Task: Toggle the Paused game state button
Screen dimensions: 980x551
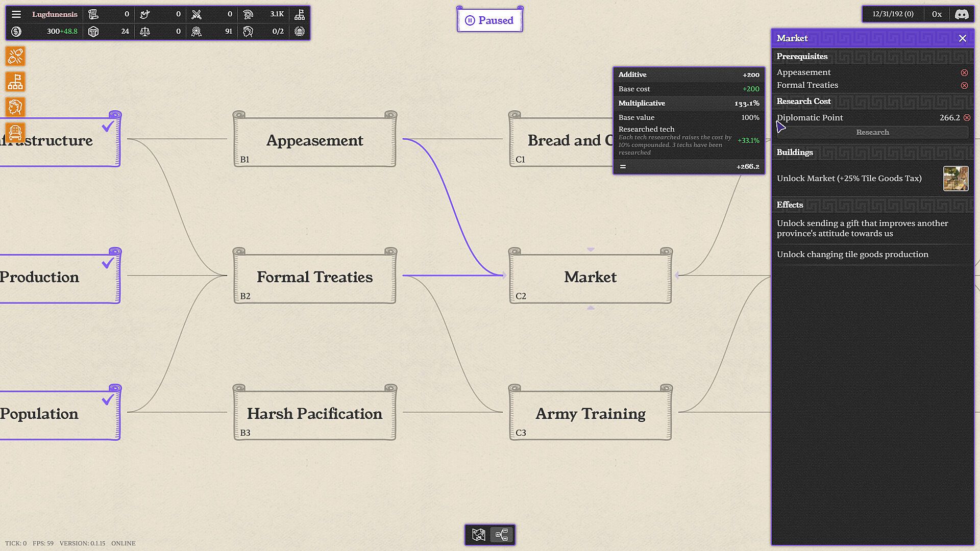Action: [x=489, y=20]
